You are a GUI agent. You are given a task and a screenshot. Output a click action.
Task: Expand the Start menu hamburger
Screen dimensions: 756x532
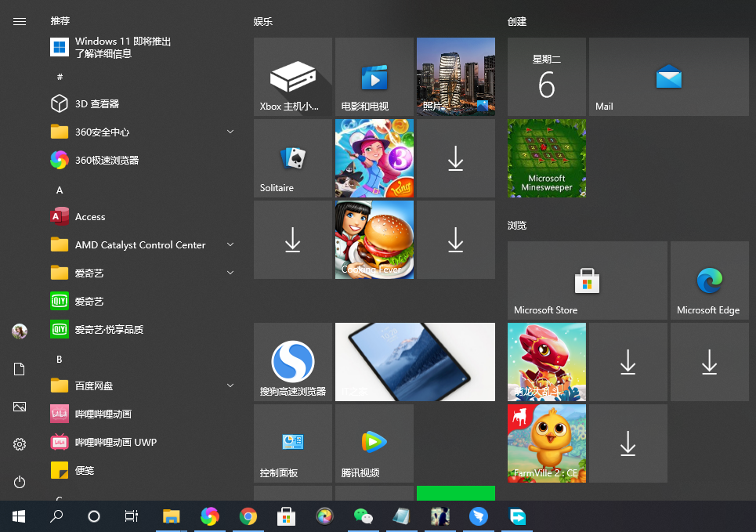[x=19, y=21]
